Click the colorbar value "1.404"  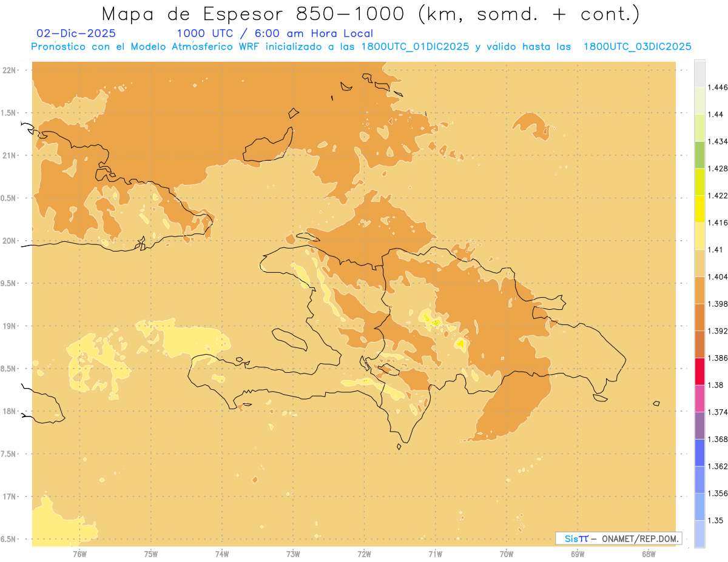[718, 276]
